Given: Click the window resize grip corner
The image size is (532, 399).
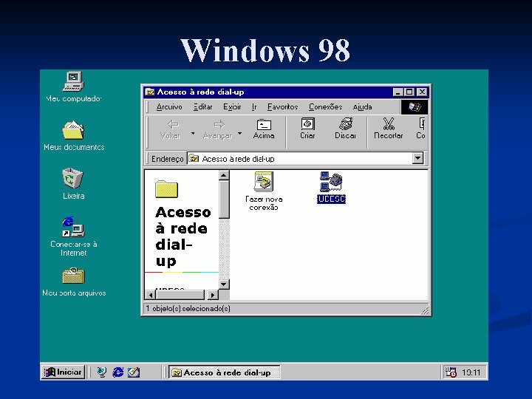Looking at the screenshot, I should [x=425, y=310].
